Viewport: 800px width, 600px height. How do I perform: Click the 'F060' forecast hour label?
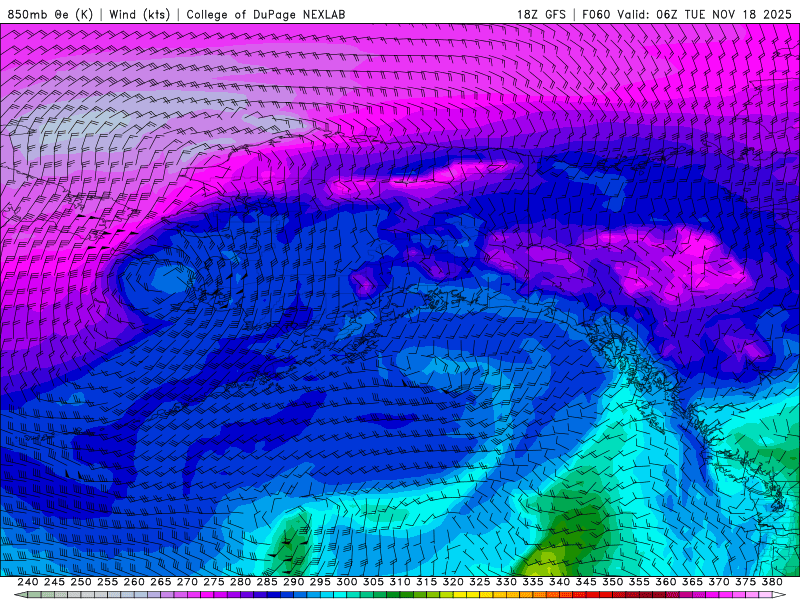click(x=596, y=14)
